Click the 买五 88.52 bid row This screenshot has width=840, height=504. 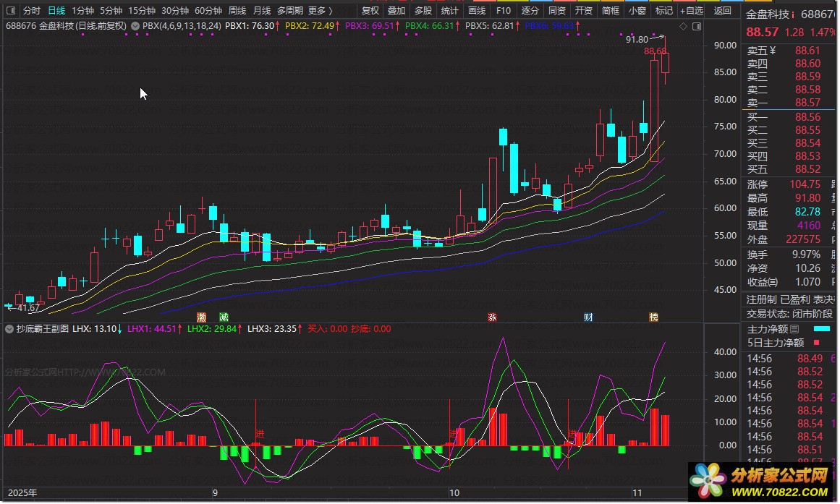[789, 169]
